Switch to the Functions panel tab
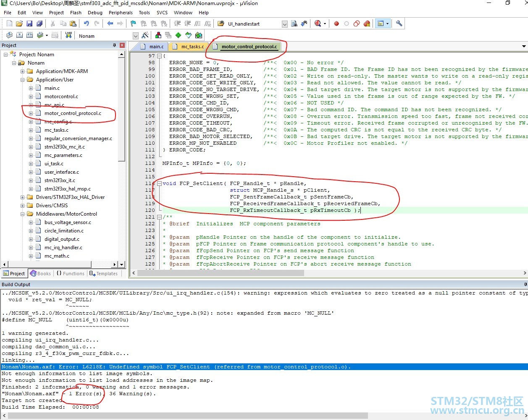 click(70, 274)
